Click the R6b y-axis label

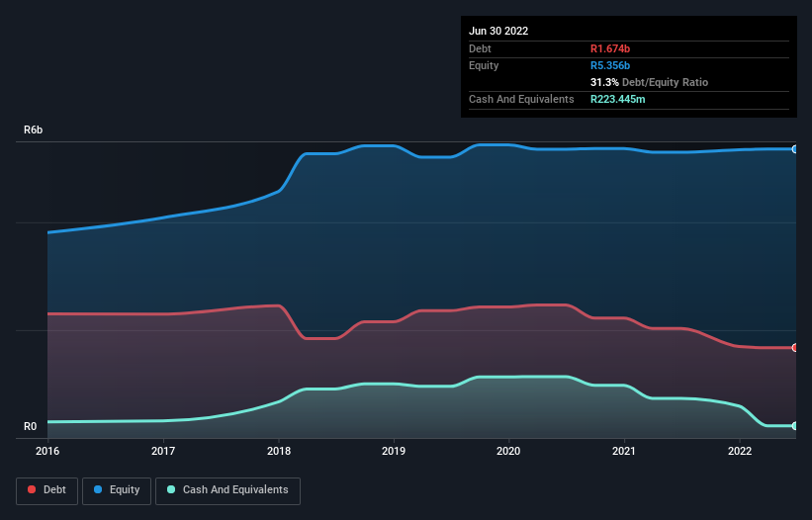click(x=34, y=130)
